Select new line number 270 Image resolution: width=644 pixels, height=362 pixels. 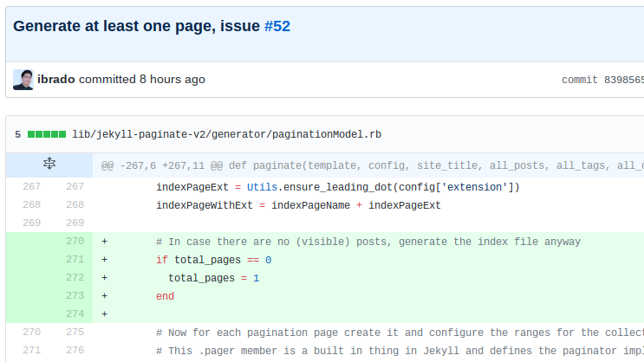(x=75, y=242)
